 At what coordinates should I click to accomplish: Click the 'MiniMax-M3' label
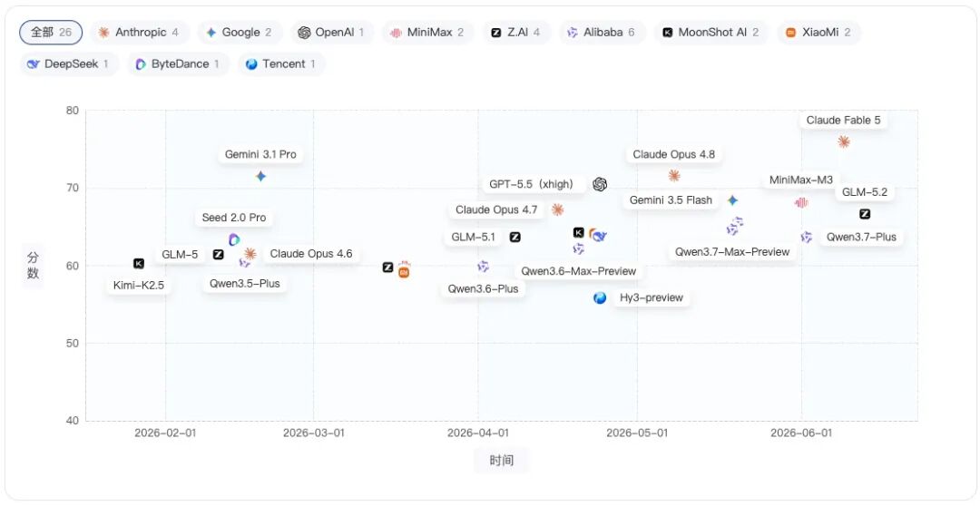pos(801,180)
